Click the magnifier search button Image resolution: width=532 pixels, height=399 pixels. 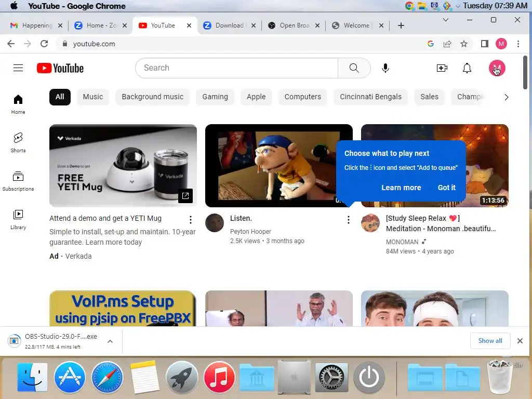click(x=354, y=68)
